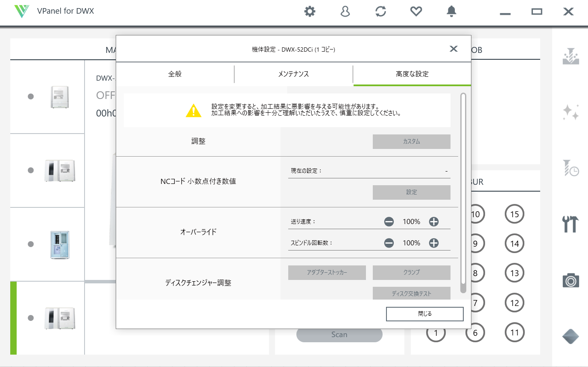This screenshot has height=367, width=588.
Task: Open the notifications bell icon
Action: click(x=451, y=12)
